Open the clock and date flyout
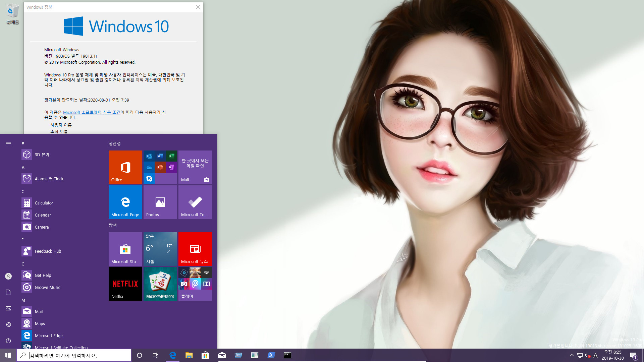The width and height of the screenshot is (644, 362). point(613,355)
